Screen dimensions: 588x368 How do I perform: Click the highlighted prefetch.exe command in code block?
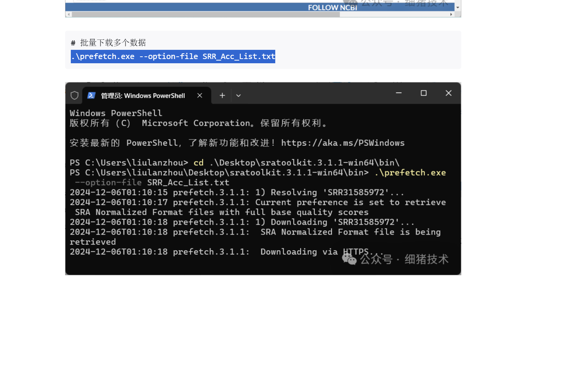pyautogui.click(x=173, y=57)
